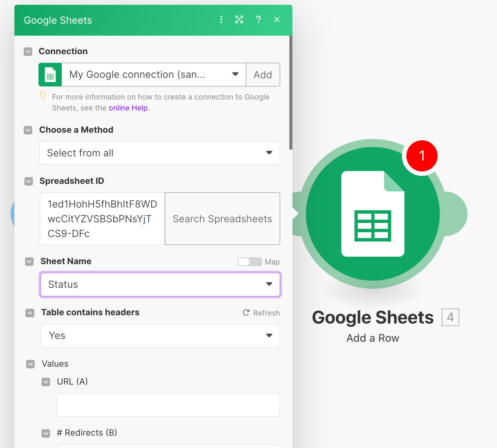497x448 pixels.
Task: Open the three-dot options menu in header
Action: click(221, 20)
